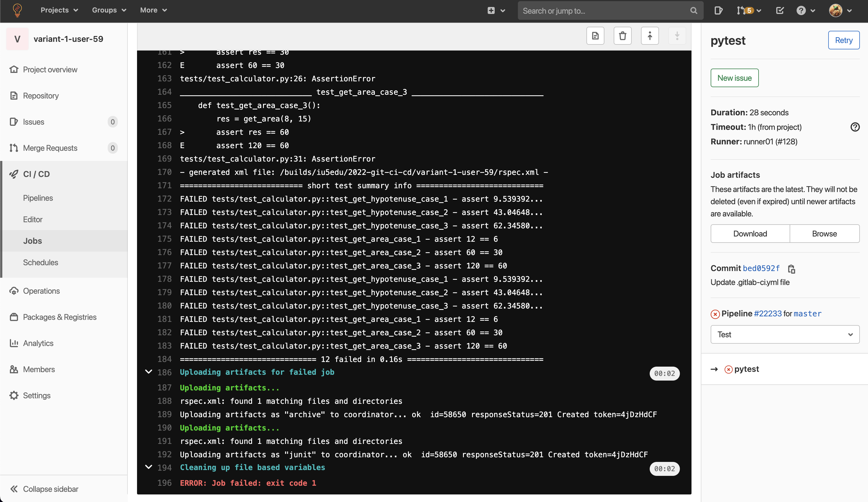Click log line number 184
The width and height of the screenshot is (868, 502).
164,359
